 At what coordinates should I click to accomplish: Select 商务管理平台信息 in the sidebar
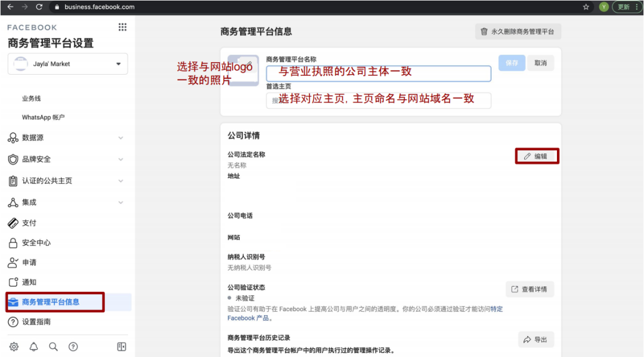(55, 302)
